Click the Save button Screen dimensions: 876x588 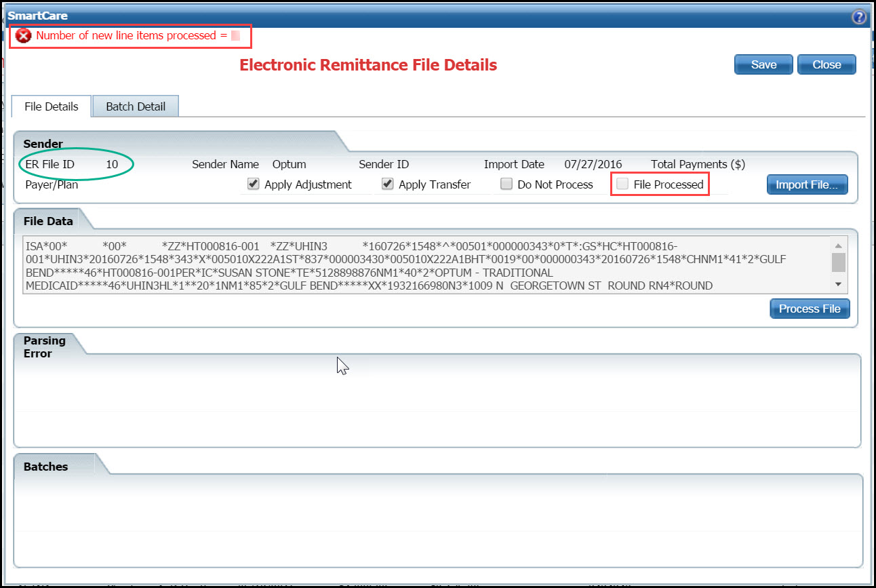point(763,64)
